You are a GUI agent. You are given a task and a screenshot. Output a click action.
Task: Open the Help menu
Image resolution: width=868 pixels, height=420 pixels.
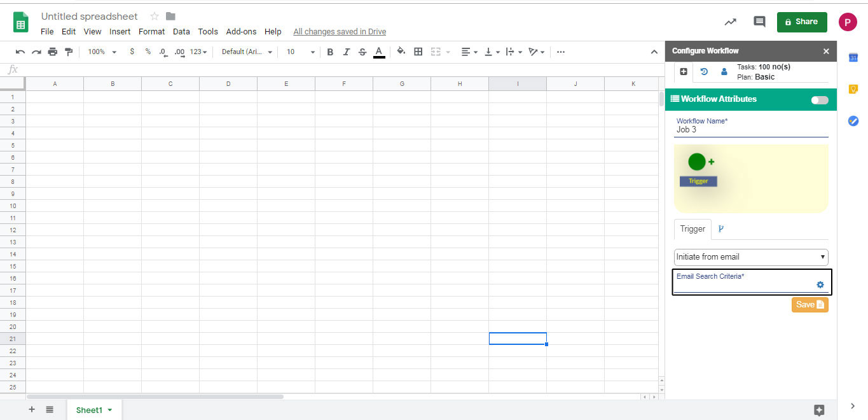(x=273, y=31)
